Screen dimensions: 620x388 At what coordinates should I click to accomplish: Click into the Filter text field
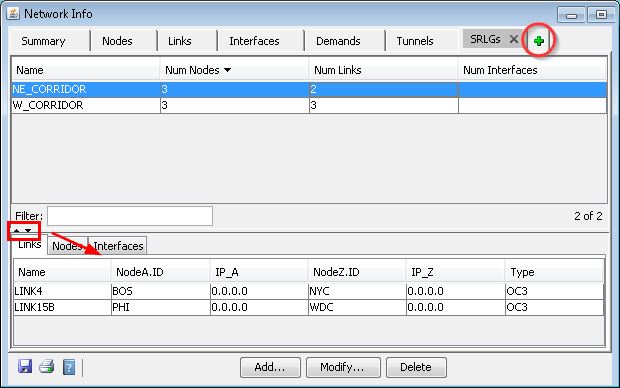130,216
